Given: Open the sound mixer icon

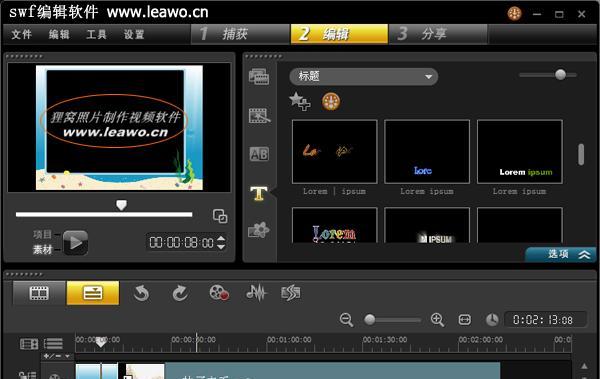Looking at the screenshot, I should (256, 293).
